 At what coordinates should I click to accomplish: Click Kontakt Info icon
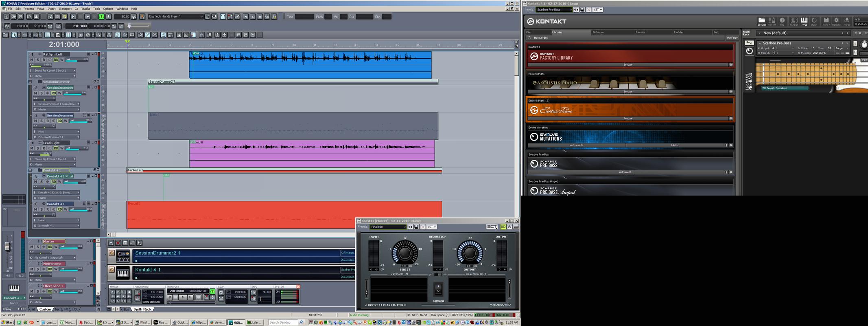[782, 21]
